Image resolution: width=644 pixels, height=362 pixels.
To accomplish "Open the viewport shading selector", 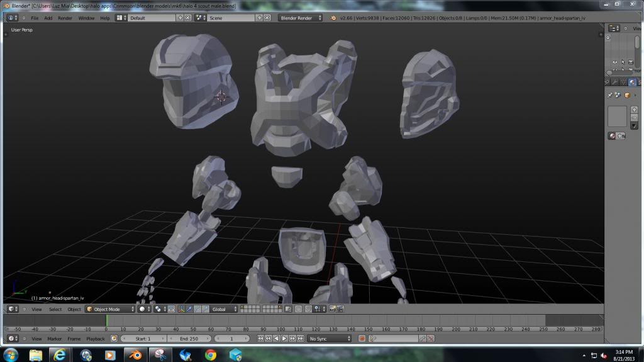I will coord(144,309).
